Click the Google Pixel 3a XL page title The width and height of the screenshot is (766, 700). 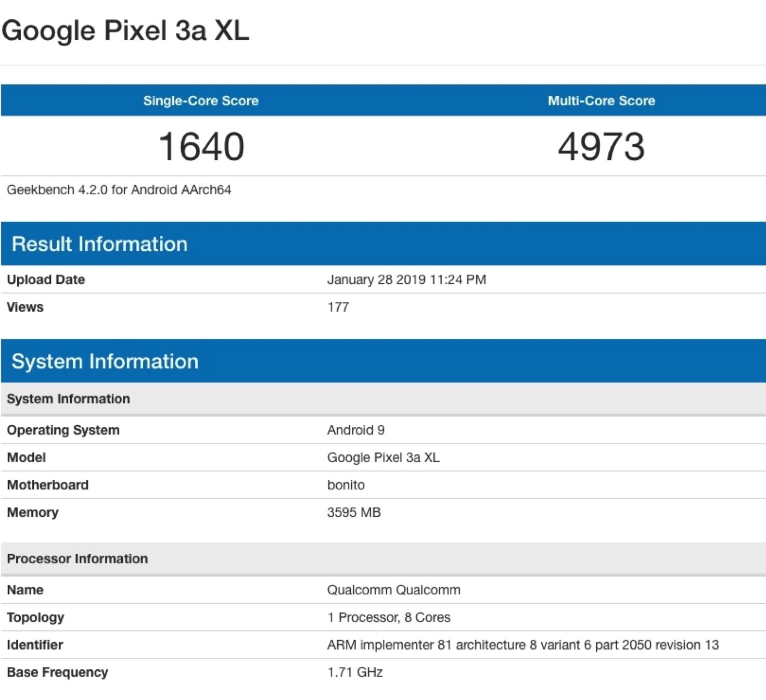pos(125,31)
